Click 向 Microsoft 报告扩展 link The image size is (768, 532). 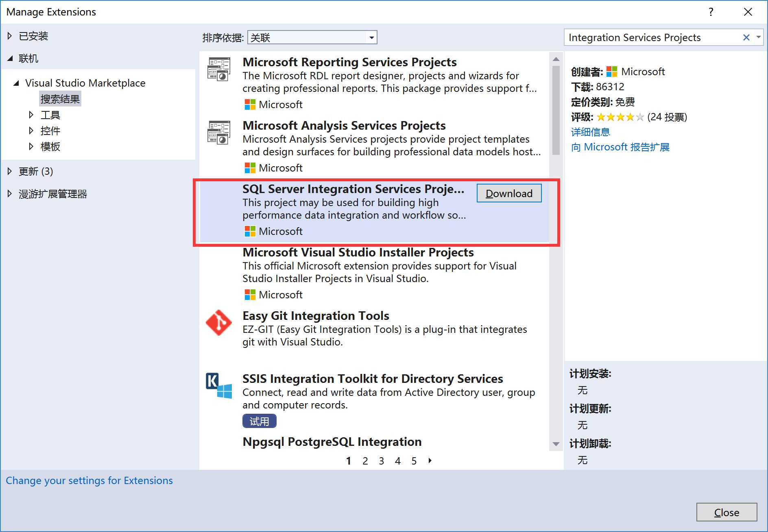(x=620, y=147)
